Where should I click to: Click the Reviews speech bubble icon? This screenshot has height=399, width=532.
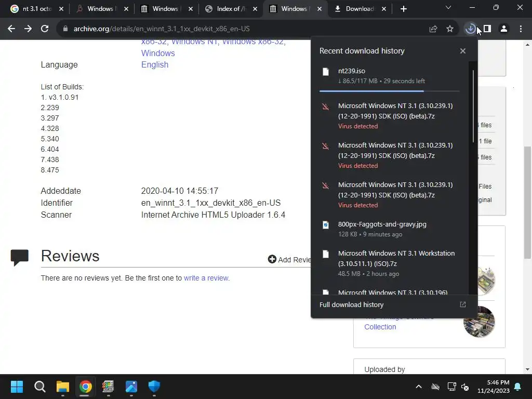point(19,258)
